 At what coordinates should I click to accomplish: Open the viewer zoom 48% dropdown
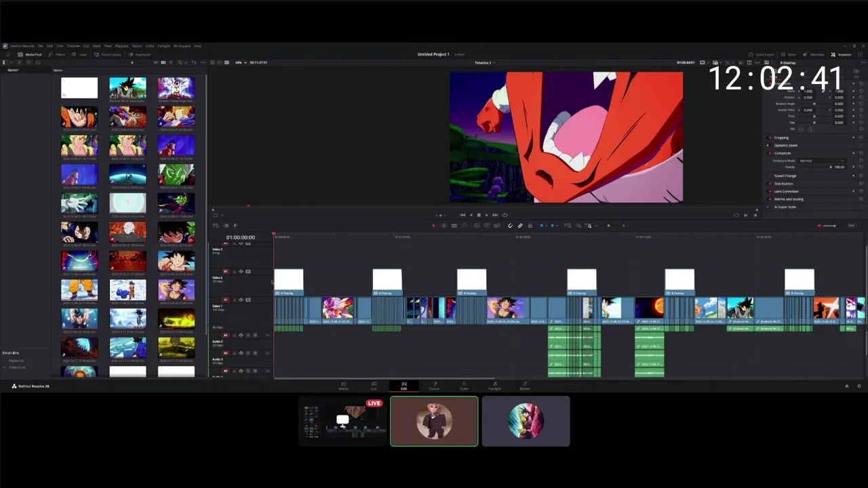[x=239, y=62]
